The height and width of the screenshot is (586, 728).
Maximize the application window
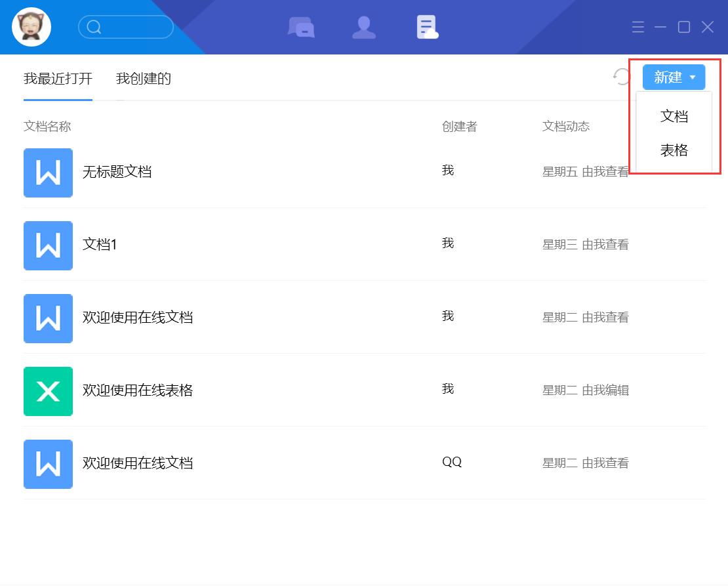(683, 27)
